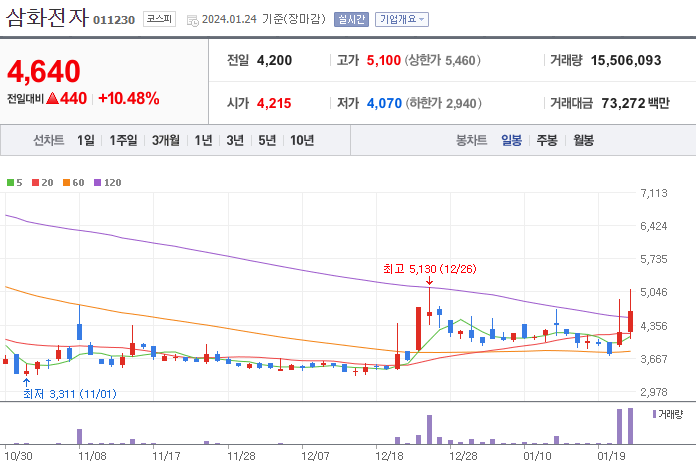Click the 7,113 price axis label

point(654,193)
